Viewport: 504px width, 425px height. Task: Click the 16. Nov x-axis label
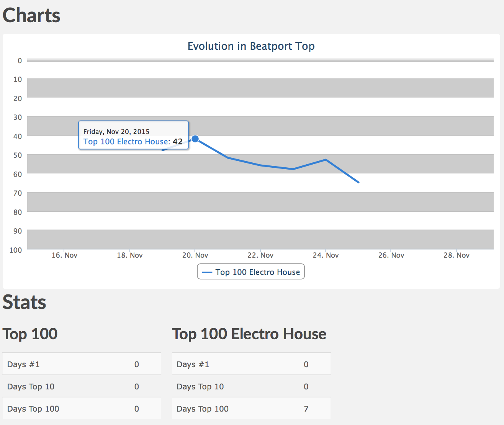coord(64,255)
